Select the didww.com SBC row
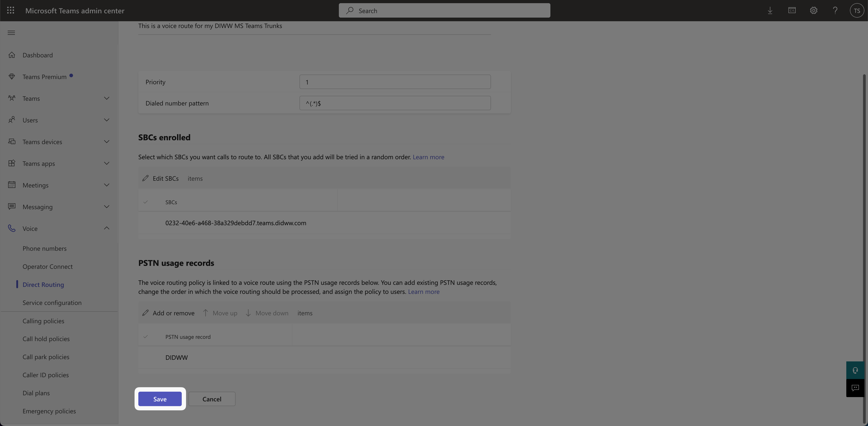The height and width of the screenshot is (426, 868). point(324,222)
